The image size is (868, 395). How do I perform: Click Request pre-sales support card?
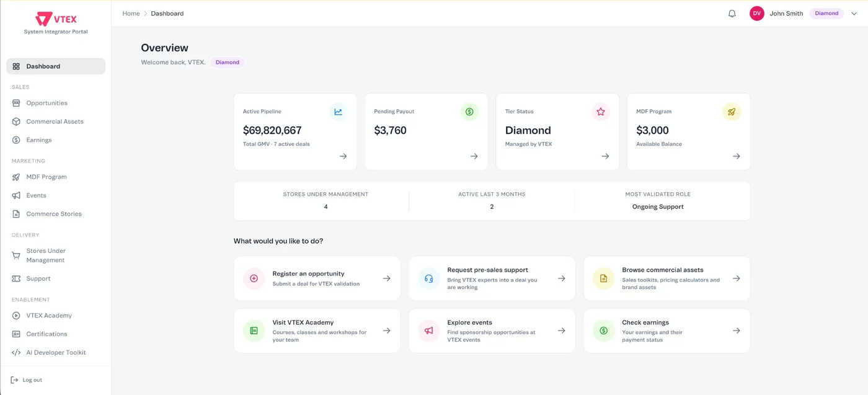click(492, 278)
